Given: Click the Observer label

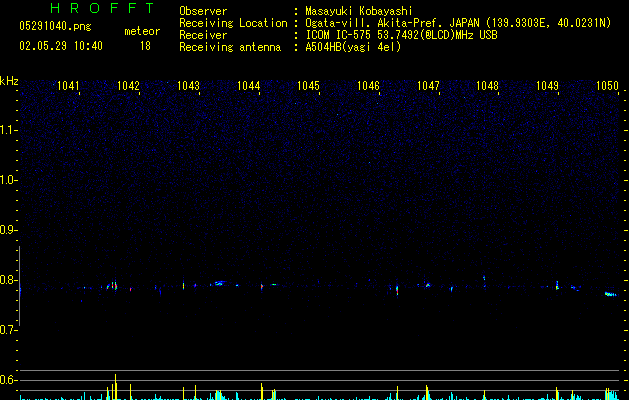Looking at the screenshot, I should pos(203,11).
